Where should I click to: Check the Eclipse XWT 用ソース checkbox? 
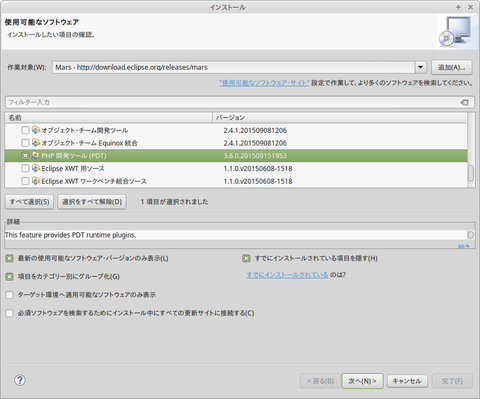point(25,168)
